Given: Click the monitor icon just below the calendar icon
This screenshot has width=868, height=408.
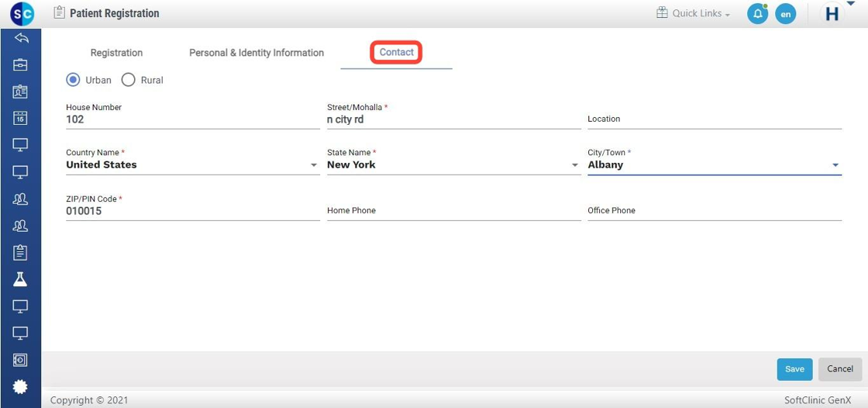Looking at the screenshot, I should pos(20,145).
